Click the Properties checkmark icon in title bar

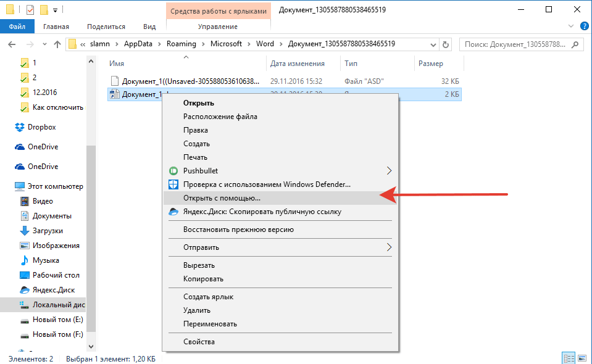[30, 10]
